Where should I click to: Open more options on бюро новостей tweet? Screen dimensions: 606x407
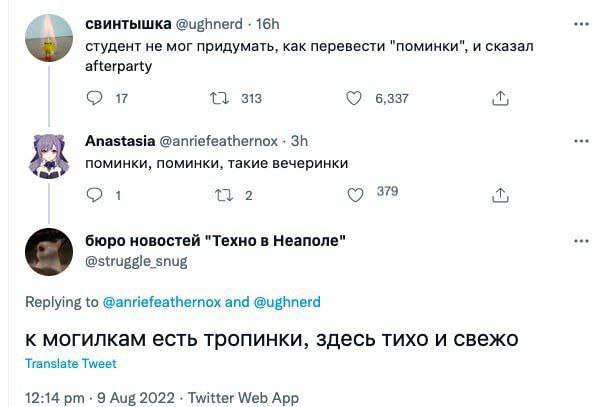[x=581, y=241]
